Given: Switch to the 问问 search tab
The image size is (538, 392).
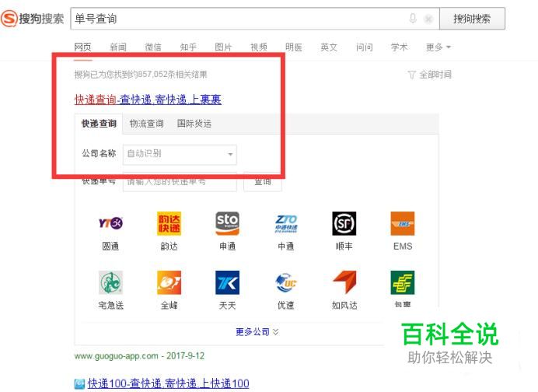Looking at the screenshot, I should point(365,47).
